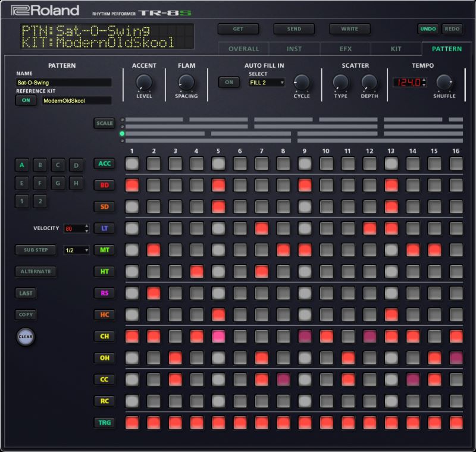Click the GET button
Screen dimensions: 476x452
(x=238, y=29)
